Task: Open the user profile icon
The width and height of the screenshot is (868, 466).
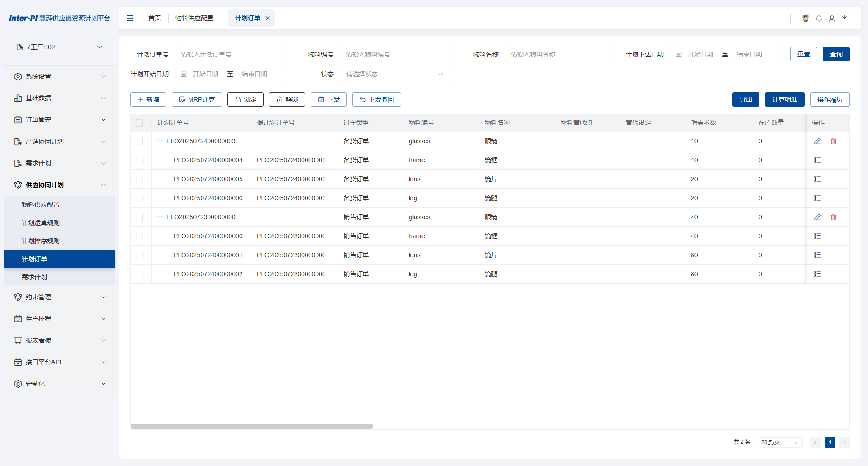Action: 832,19
